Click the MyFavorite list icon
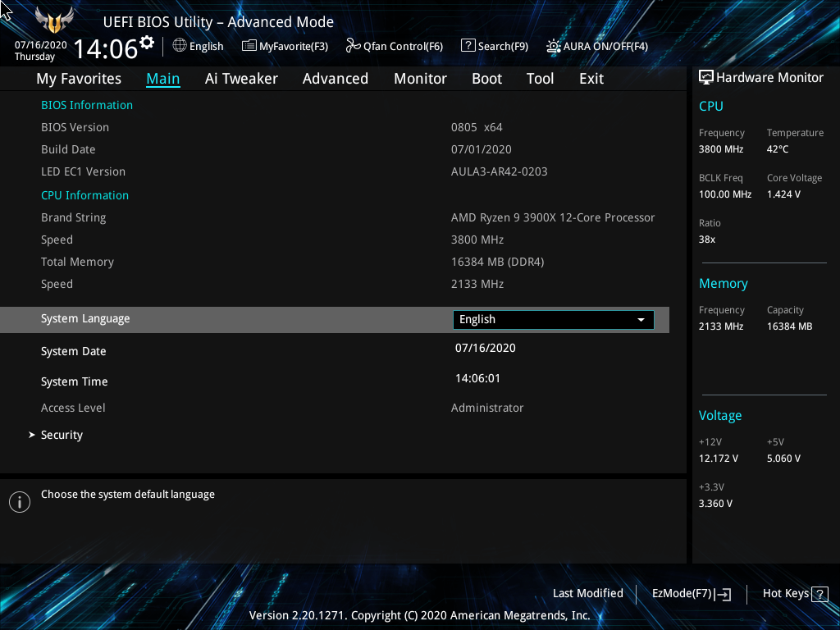The height and width of the screenshot is (630, 840). [249, 46]
